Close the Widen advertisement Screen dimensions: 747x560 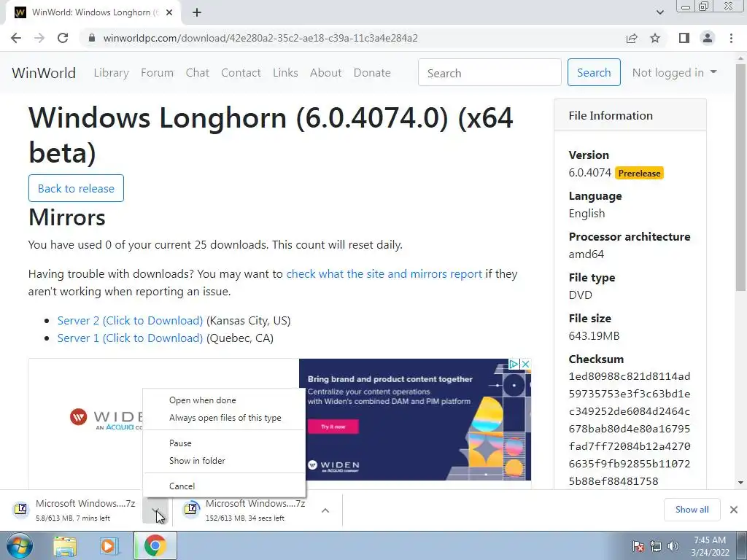click(525, 365)
